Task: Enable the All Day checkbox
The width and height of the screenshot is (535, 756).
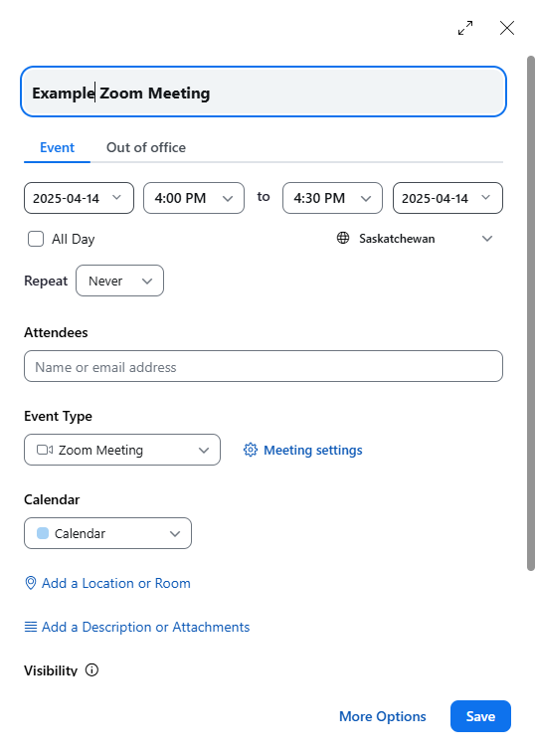Action: click(x=36, y=239)
